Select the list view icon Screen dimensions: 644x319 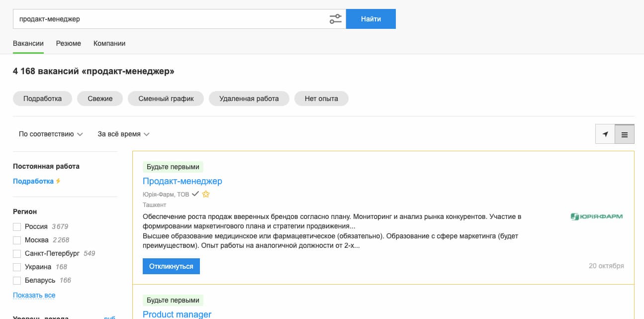[624, 133]
